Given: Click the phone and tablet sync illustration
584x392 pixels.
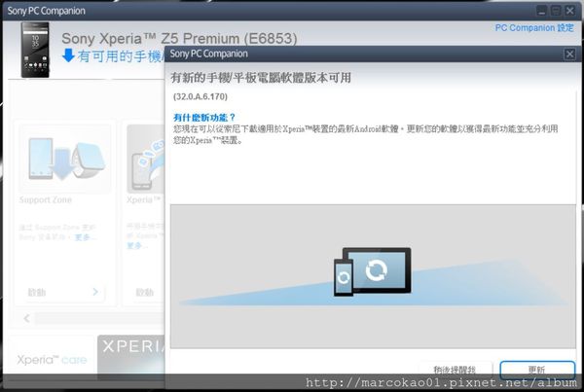Looking at the screenshot, I should 373,271.
